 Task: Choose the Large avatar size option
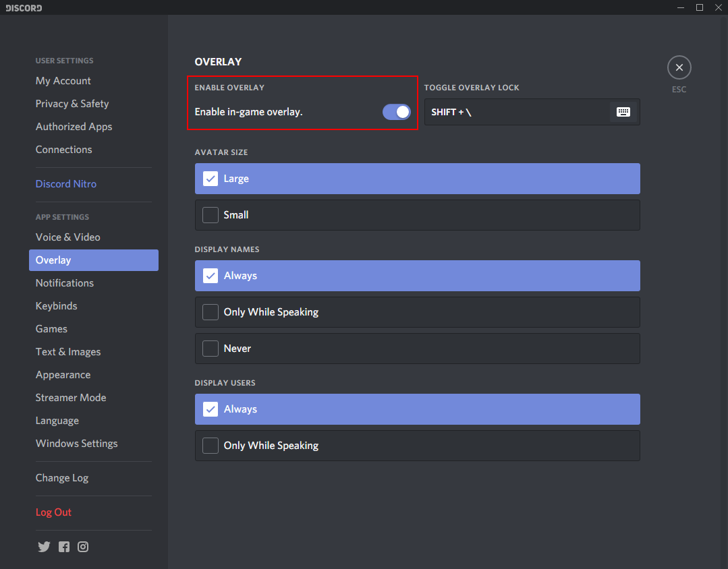[x=211, y=179]
